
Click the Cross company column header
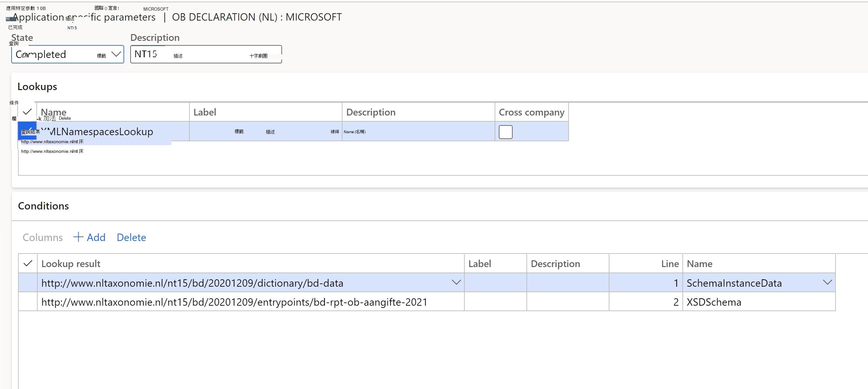531,112
